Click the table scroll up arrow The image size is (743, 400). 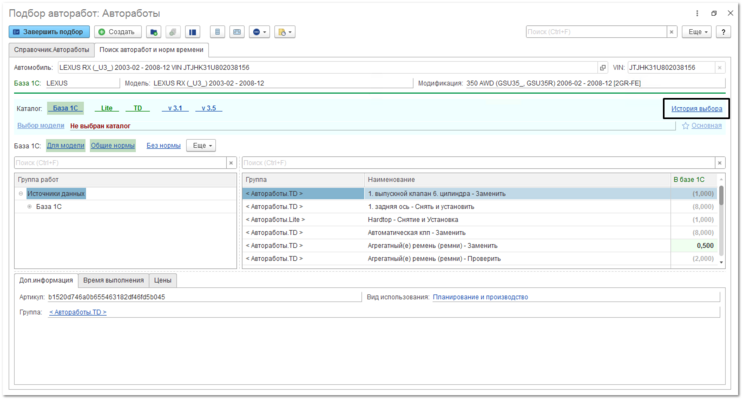pyautogui.click(x=722, y=180)
